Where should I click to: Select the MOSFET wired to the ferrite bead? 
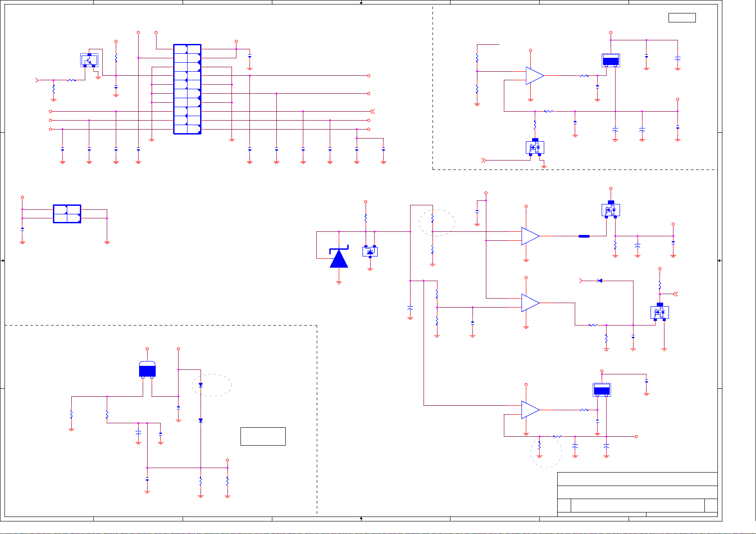point(611,209)
